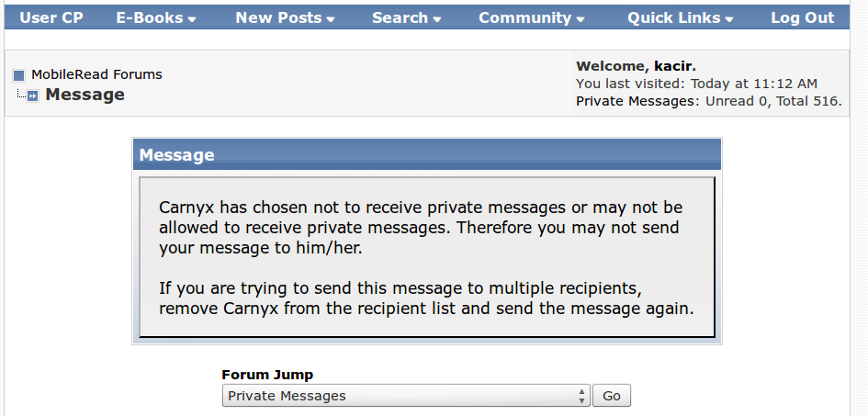Go to MobileRead Forums breadcrumb link
The width and height of the screenshot is (868, 416).
click(x=96, y=74)
